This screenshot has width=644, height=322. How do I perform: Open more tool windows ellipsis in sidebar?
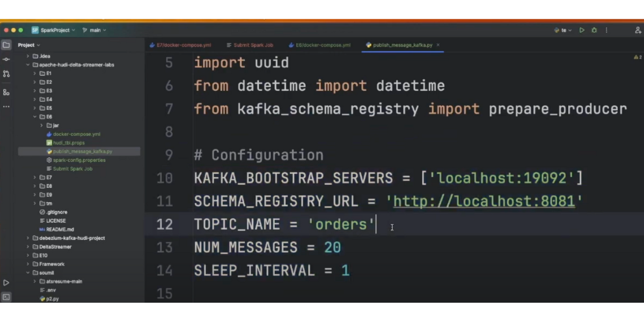(6, 107)
